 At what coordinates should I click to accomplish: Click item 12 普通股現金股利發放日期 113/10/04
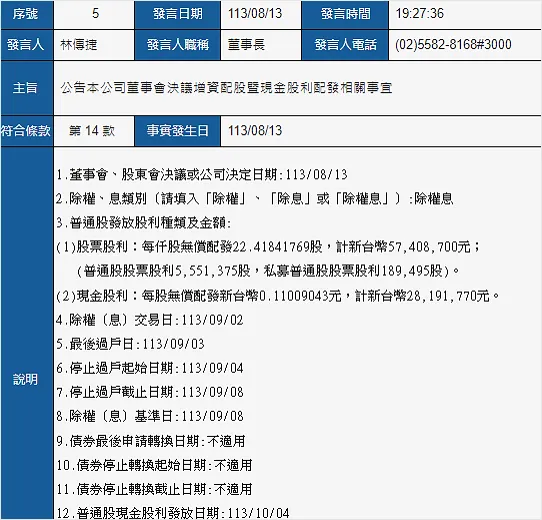click(x=173, y=513)
